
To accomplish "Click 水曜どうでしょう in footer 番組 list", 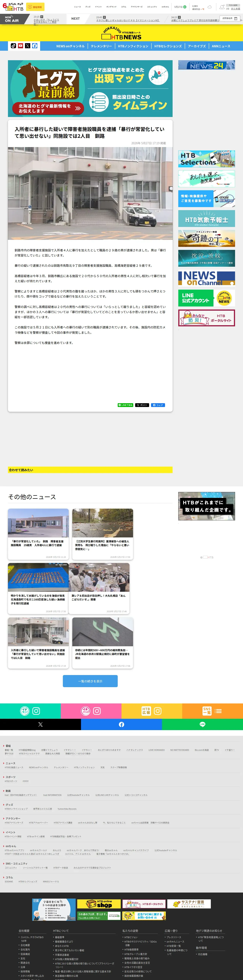I will tap(49, 750).
